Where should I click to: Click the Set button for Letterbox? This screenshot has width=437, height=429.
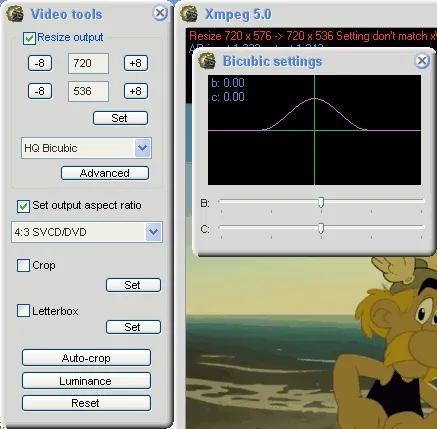coord(133,327)
